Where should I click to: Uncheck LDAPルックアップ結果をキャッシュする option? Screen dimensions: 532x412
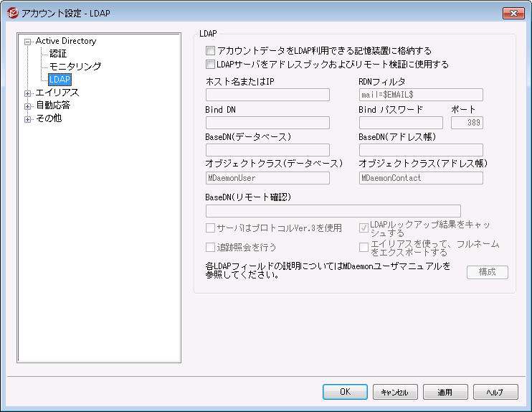coord(364,228)
